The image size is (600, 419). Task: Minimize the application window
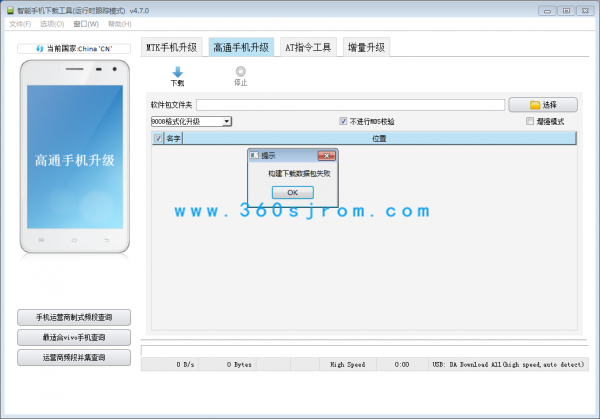tap(547, 11)
